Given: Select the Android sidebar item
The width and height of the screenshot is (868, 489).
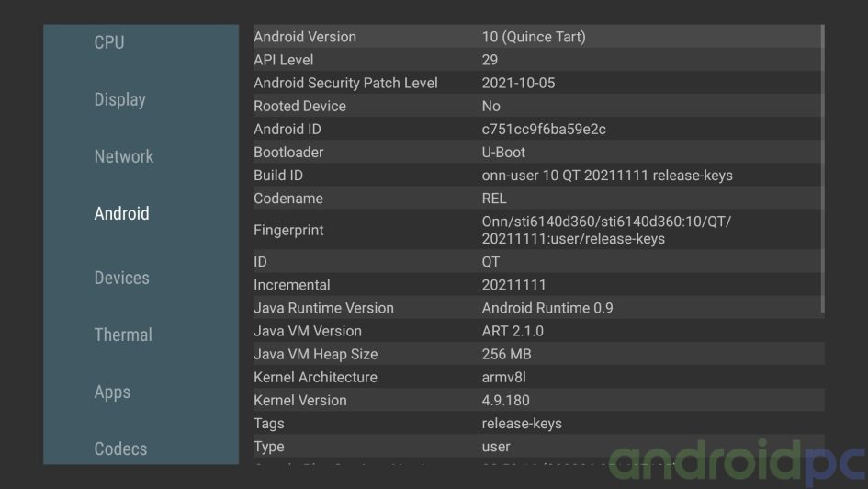Looking at the screenshot, I should coord(121,213).
